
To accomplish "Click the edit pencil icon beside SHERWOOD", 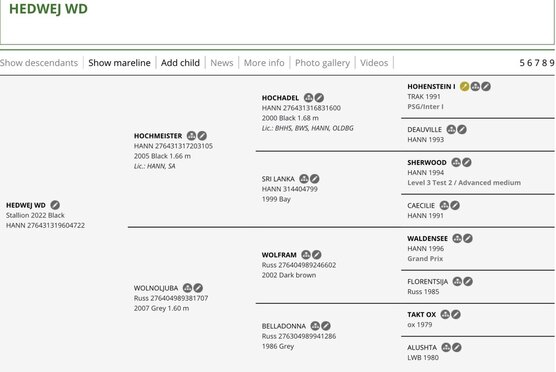I will click(467, 162).
